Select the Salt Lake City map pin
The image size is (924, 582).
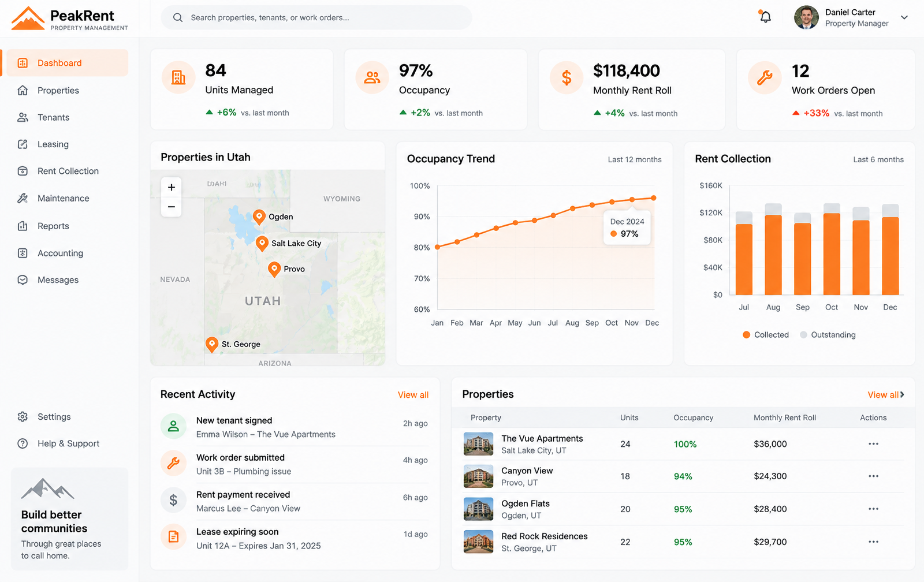pos(262,243)
